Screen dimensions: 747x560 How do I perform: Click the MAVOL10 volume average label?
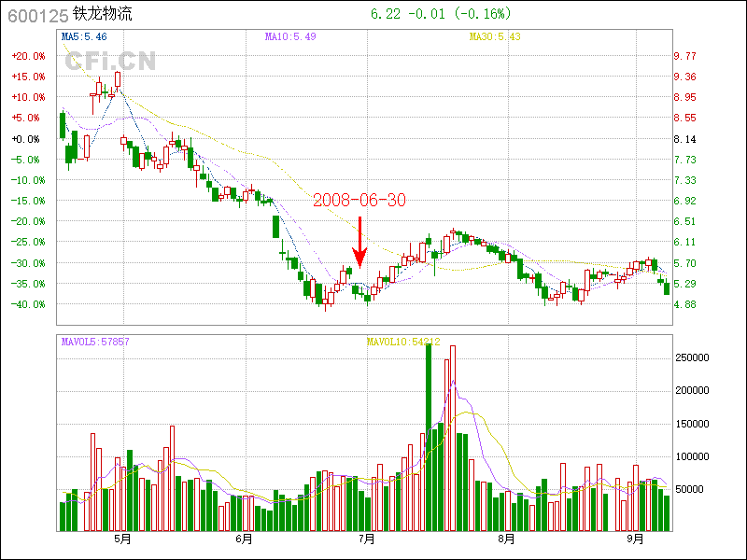(402, 342)
